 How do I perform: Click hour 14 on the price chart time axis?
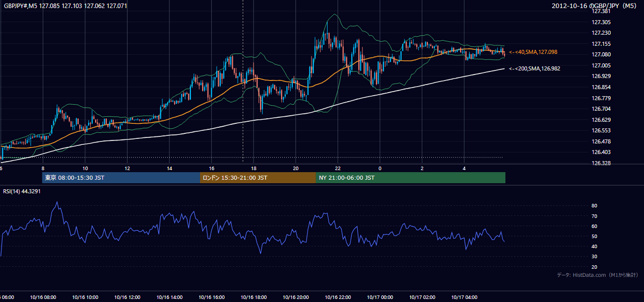click(169, 168)
